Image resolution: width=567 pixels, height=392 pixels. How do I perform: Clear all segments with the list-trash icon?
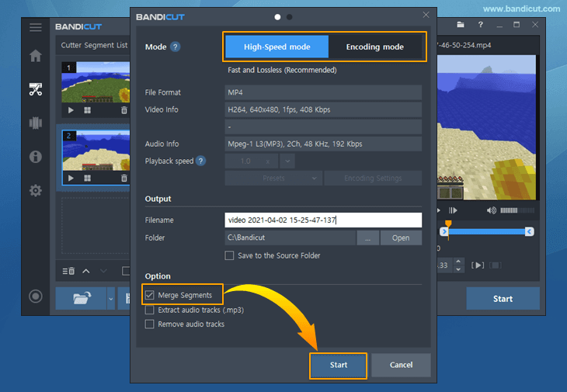[68, 271]
